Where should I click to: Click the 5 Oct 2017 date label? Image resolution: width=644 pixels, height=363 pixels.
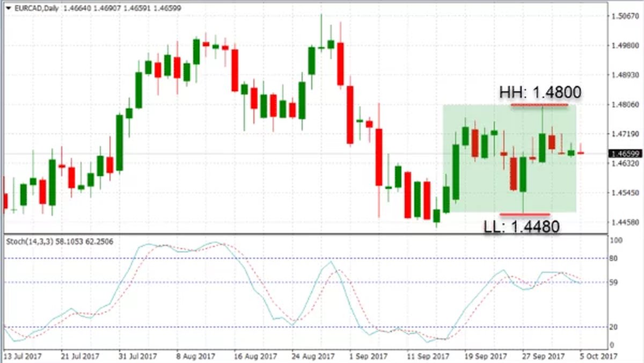coord(599,356)
